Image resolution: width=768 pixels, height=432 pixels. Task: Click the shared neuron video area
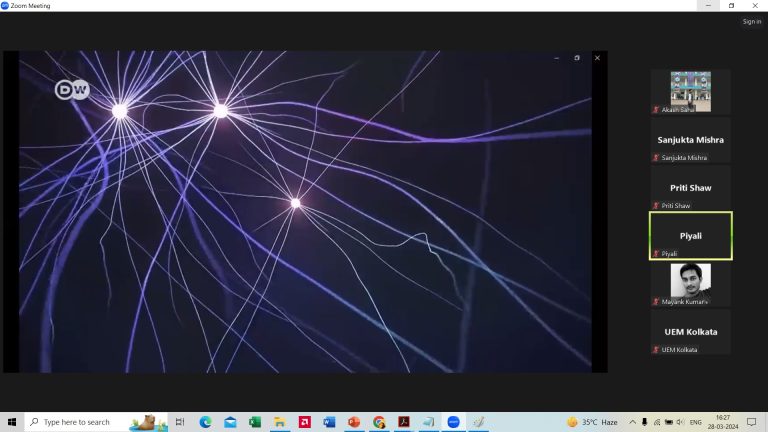pos(305,212)
